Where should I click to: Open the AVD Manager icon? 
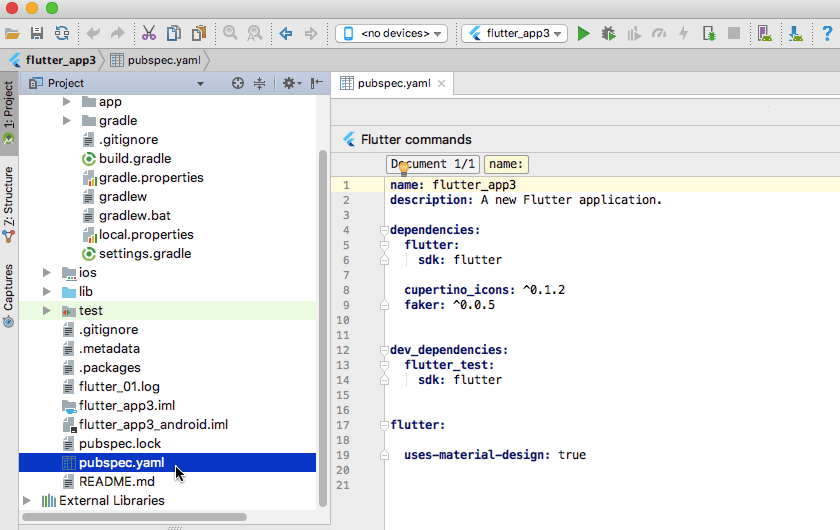pyautogui.click(x=764, y=34)
